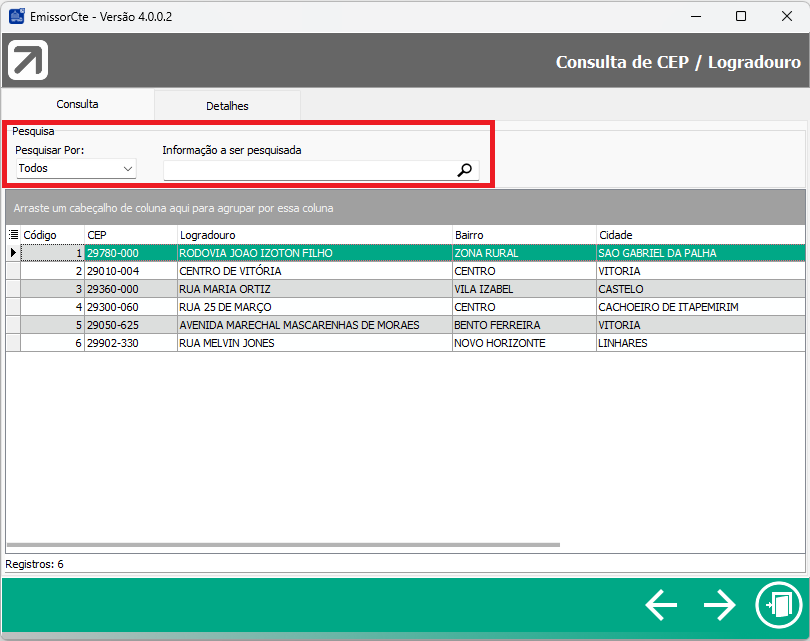Image resolution: width=810 pixels, height=641 pixels.
Task: Click the search information input field
Action: tap(308, 170)
